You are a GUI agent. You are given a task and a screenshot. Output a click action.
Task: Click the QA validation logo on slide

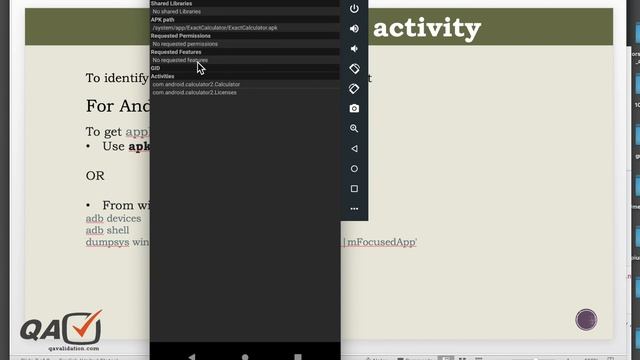(61, 331)
